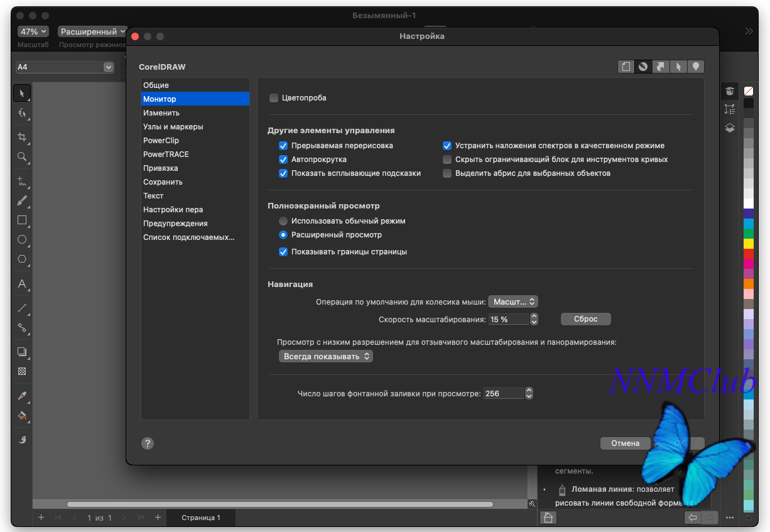Select the Color Eyedropper tool
This screenshot has height=532, width=770.
(22, 396)
